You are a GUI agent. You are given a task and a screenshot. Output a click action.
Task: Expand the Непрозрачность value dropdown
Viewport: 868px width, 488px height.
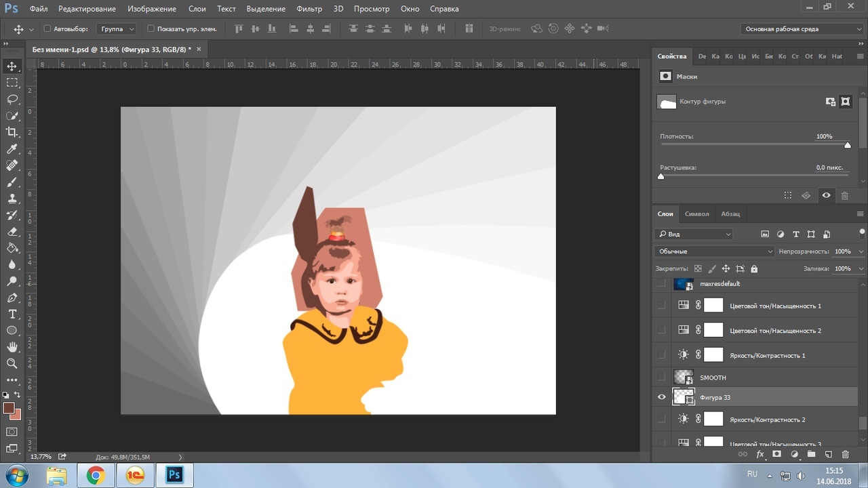861,251
